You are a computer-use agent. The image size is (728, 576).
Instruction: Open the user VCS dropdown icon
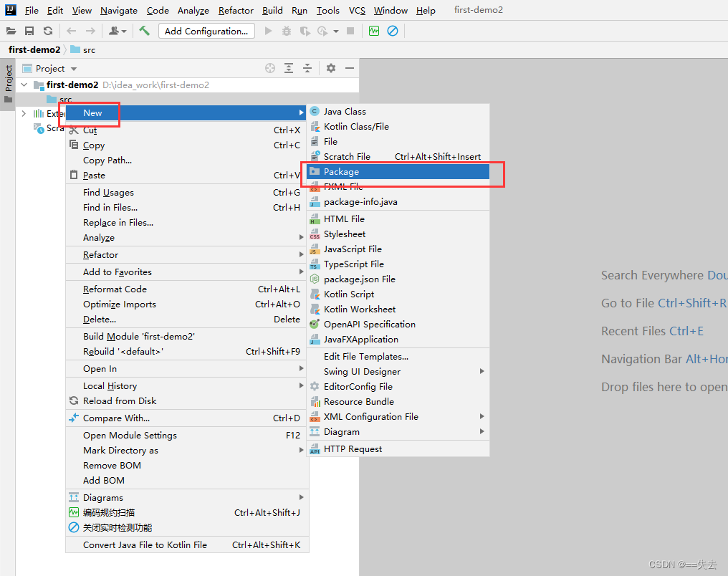[118, 31]
